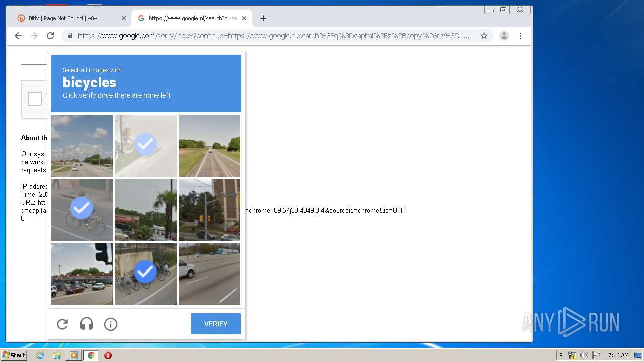Open Windows Explorer folder from taskbar
The image size is (644, 362).
(x=57, y=355)
